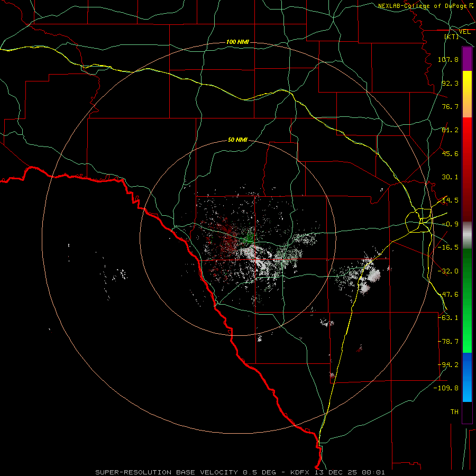Click the -109.8 velocity scale value
The width and height of the screenshot is (476, 476).
(x=446, y=388)
